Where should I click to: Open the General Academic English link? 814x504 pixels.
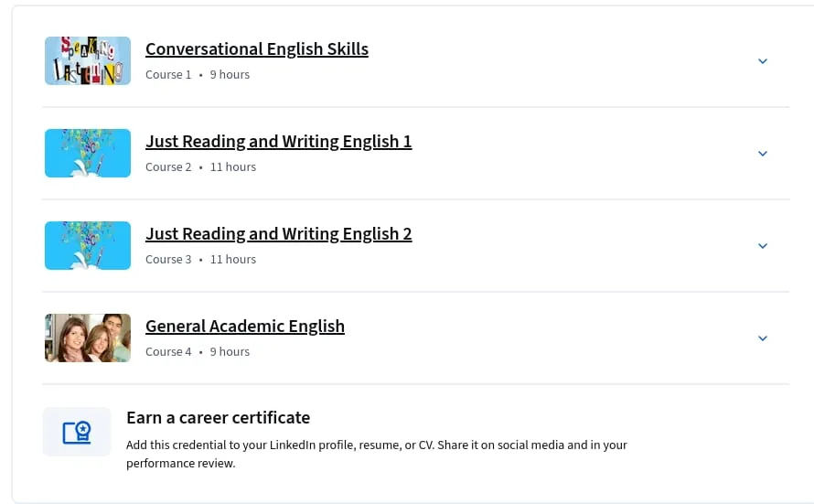245,326
